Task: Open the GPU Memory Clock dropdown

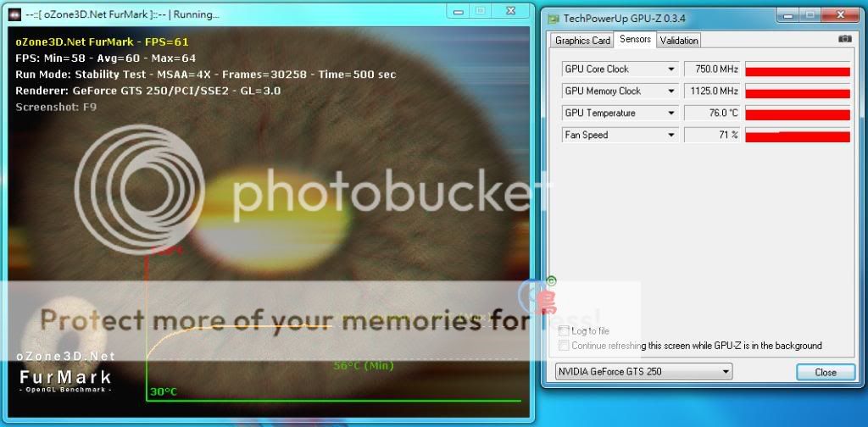Action: (671, 91)
